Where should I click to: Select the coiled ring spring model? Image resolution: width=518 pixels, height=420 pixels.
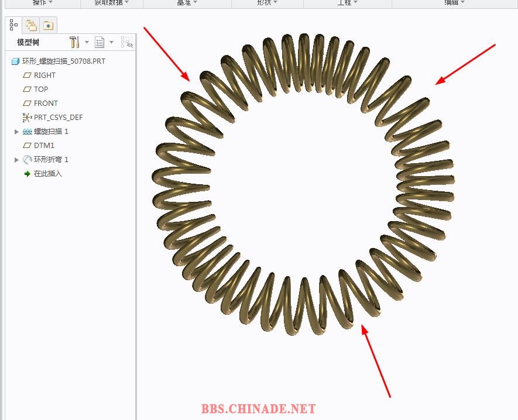303,184
